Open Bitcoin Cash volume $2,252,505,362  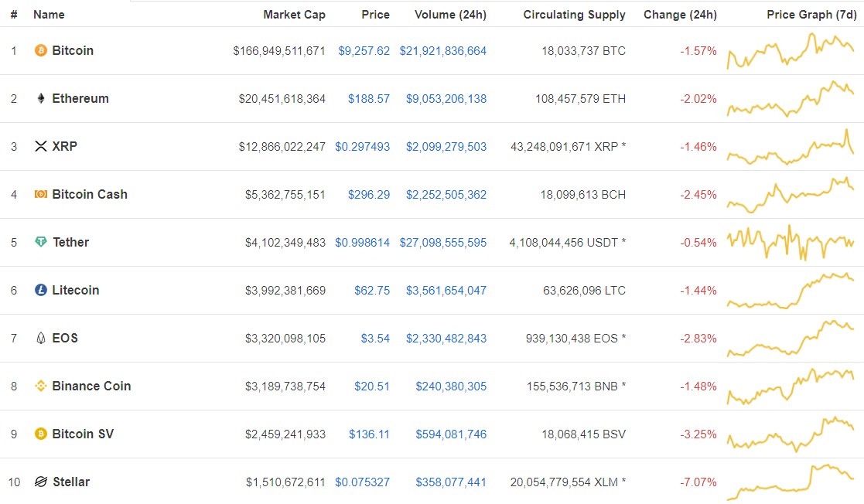pyautogui.click(x=446, y=195)
